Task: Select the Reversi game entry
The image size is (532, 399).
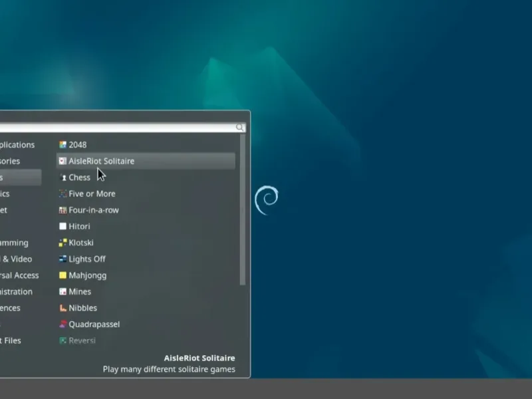Action: [x=146, y=340]
